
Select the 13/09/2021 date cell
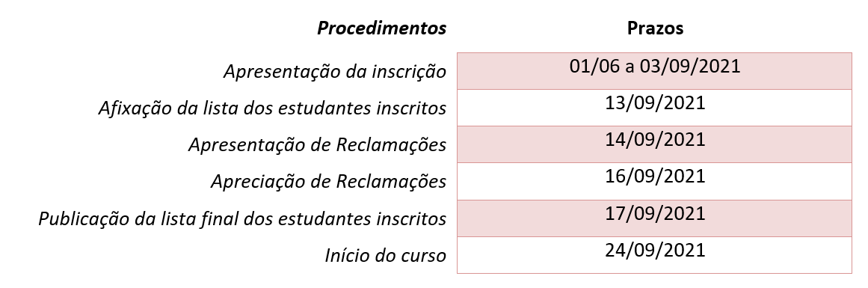coord(654,108)
